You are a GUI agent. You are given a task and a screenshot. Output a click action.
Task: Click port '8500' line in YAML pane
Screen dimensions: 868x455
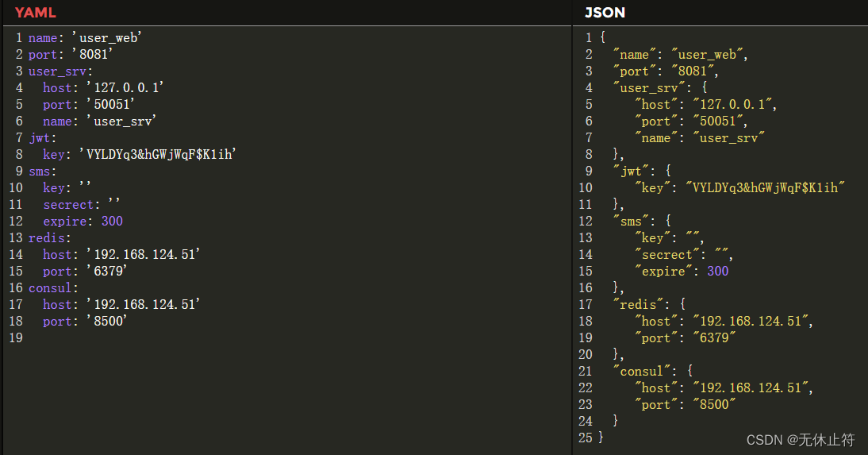[x=85, y=321]
